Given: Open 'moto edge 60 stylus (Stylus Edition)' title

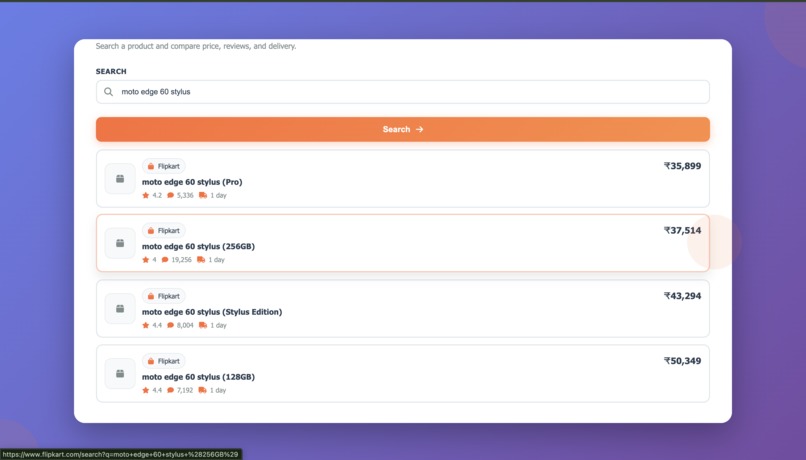Looking at the screenshot, I should pos(212,312).
